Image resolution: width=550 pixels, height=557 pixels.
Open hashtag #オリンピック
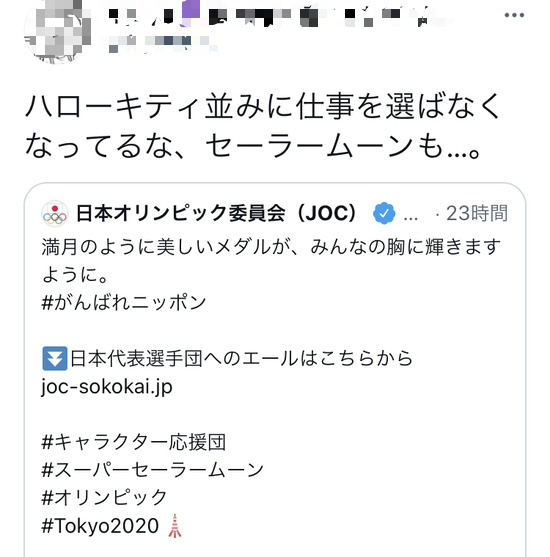(x=104, y=498)
